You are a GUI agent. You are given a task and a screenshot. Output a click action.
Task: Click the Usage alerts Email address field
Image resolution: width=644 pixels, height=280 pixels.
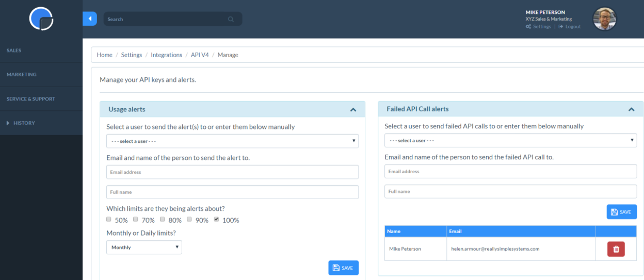(232, 172)
